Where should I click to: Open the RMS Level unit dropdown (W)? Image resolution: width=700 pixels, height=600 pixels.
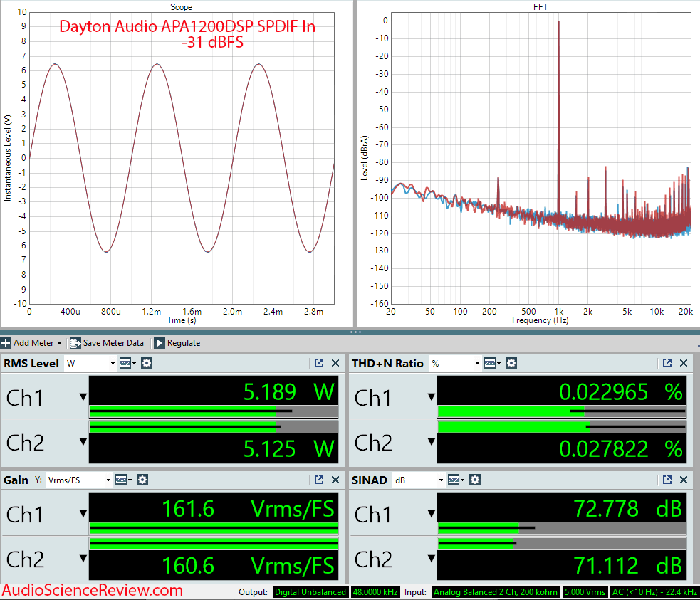(90, 364)
